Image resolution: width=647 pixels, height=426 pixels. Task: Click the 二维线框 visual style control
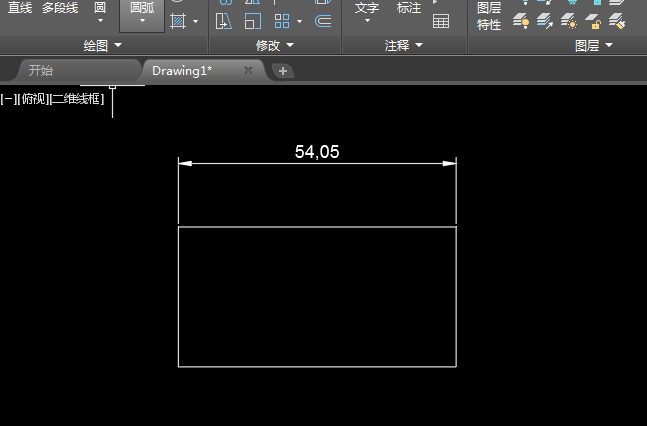coord(77,99)
